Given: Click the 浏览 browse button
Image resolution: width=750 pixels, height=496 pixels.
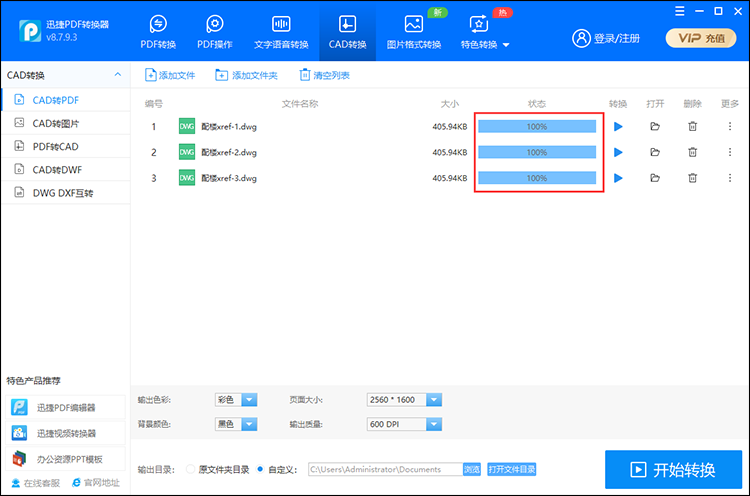Looking at the screenshot, I should [x=472, y=469].
